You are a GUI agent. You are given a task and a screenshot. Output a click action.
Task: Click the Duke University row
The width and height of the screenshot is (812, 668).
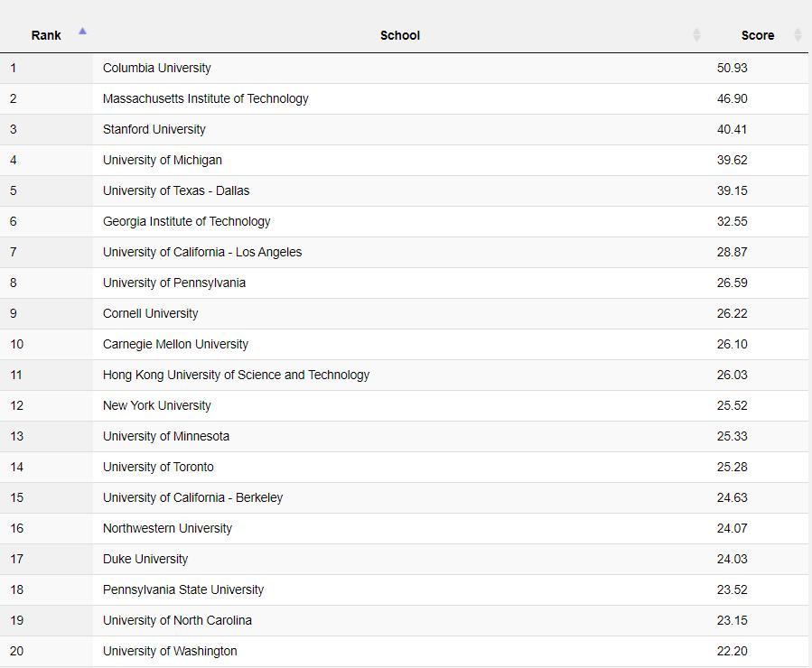[x=145, y=559]
